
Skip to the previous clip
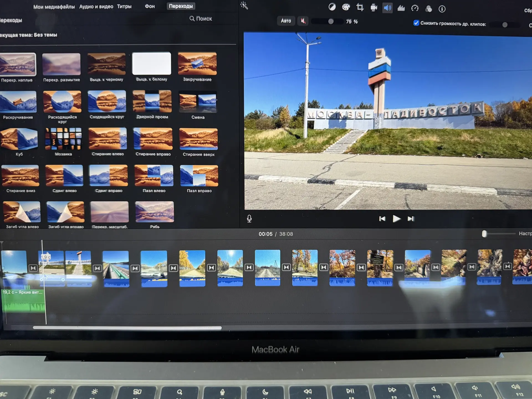click(382, 219)
